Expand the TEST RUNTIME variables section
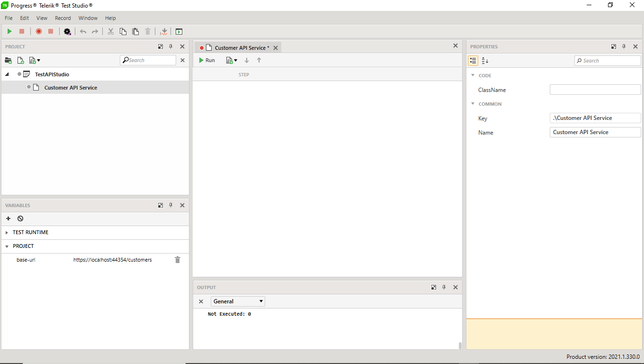 (x=7, y=233)
